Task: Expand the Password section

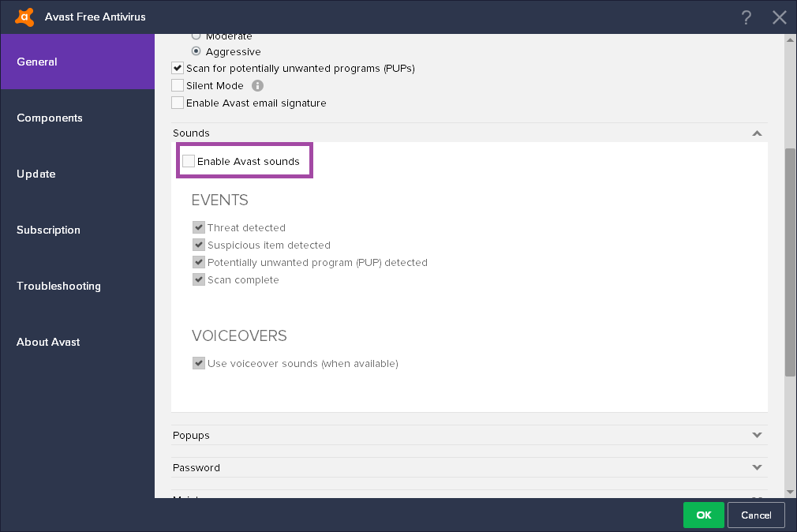Action: [757, 467]
